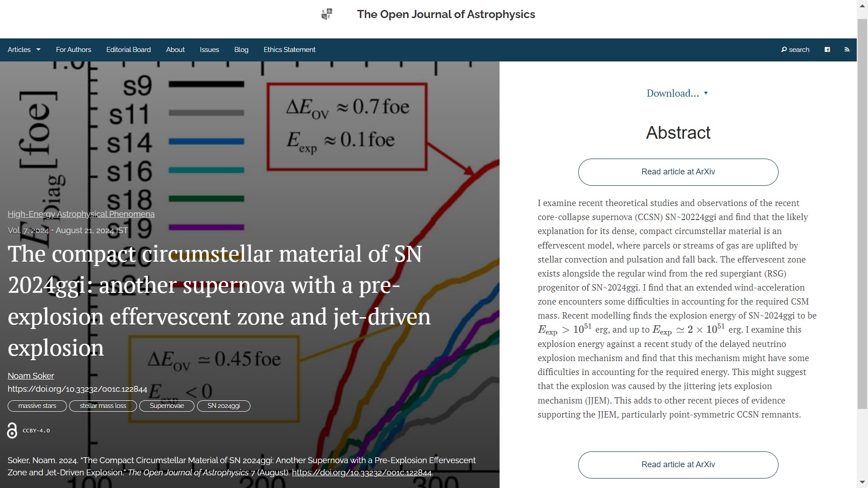Image resolution: width=868 pixels, height=488 pixels.
Task: Click the page's vertical scrollbar
Action: pyautogui.click(x=862, y=212)
